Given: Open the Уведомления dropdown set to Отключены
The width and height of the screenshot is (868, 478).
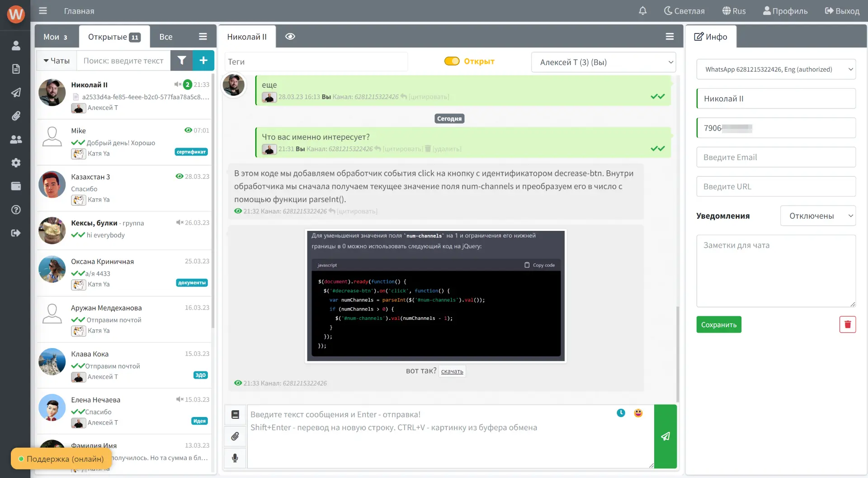Looking at the screenshot, I should point(817,216).
